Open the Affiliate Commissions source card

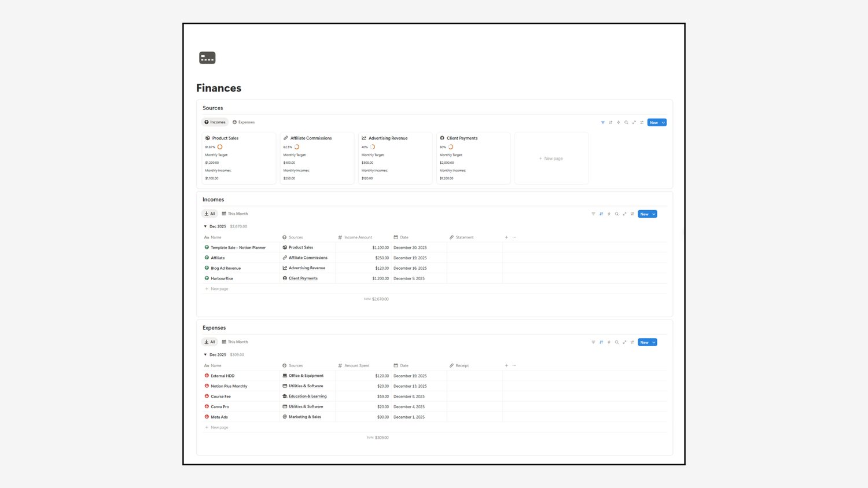coord(317,158)
